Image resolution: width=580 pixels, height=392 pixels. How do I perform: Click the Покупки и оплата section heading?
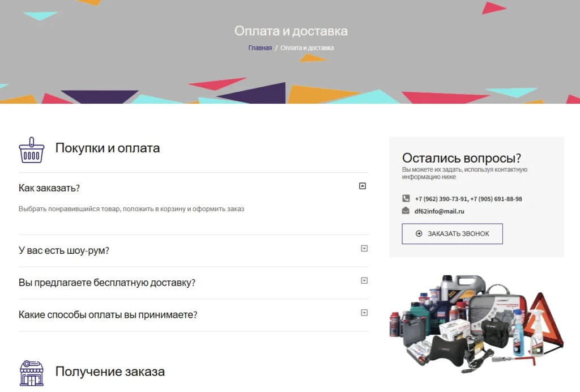(x=108, y=148)
